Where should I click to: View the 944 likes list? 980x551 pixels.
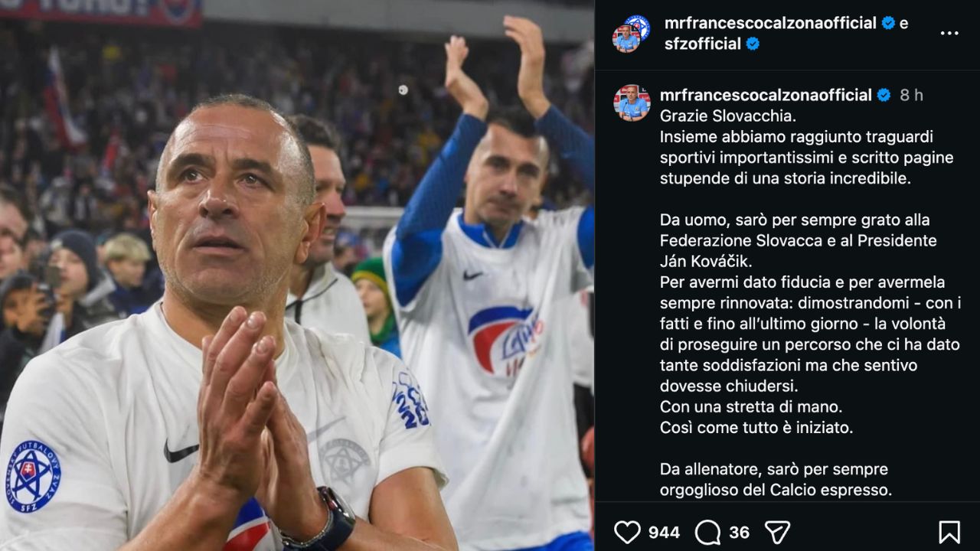coord(664,533)
